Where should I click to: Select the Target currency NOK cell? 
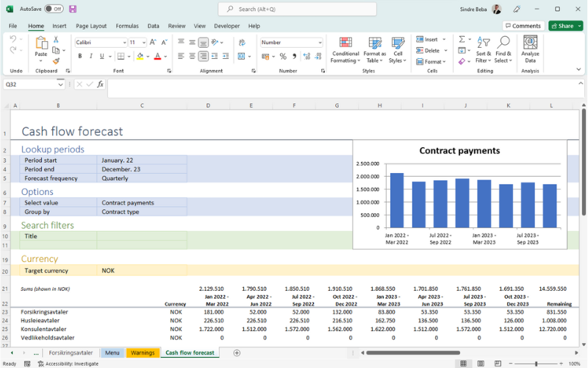(142, 271)
